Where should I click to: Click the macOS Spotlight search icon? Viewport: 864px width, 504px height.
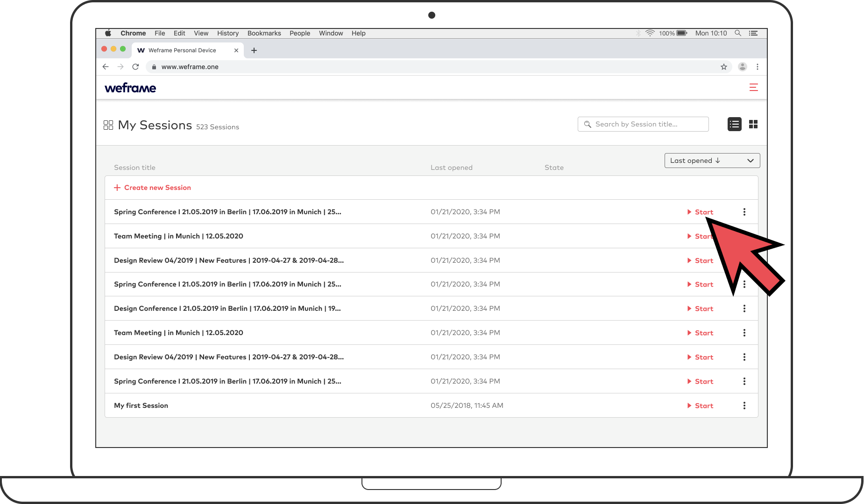click(x=738, y=33)
